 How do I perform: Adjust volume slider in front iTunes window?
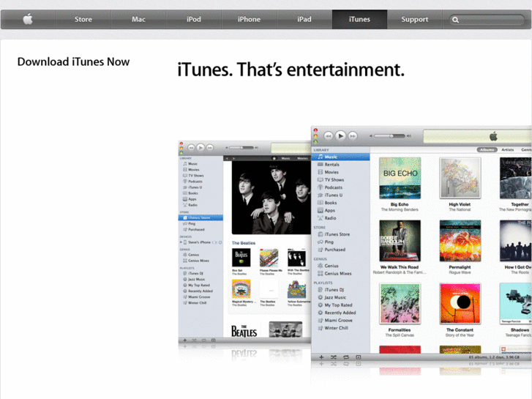390,136
